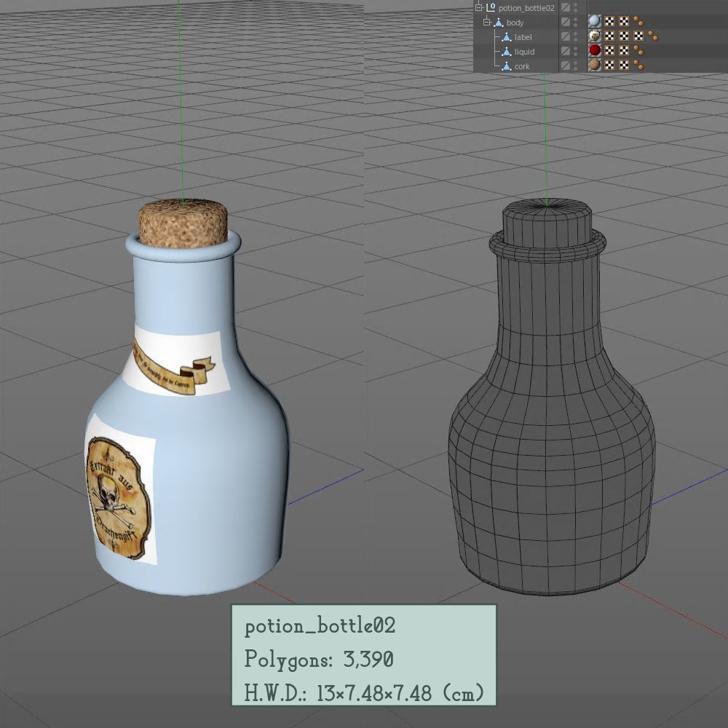Select the cork texture material tag
This screenshot has width=728, height=728.
coord(595,65)
